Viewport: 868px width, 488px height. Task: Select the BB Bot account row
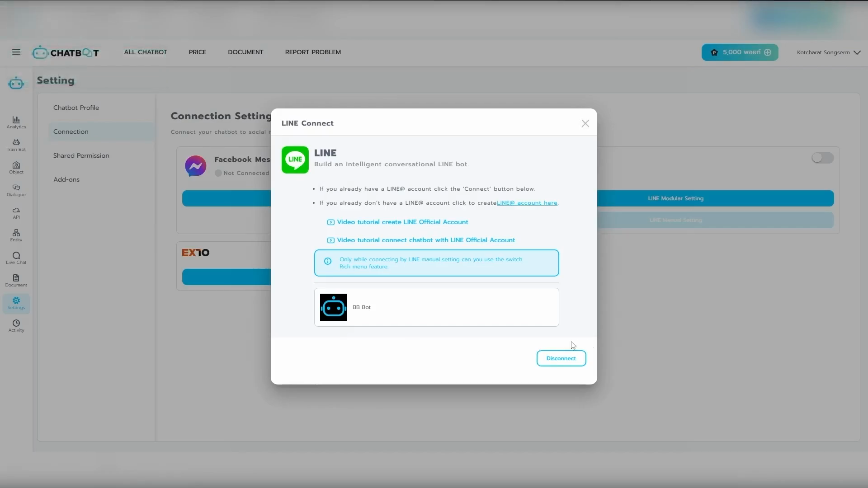point(437,307)
